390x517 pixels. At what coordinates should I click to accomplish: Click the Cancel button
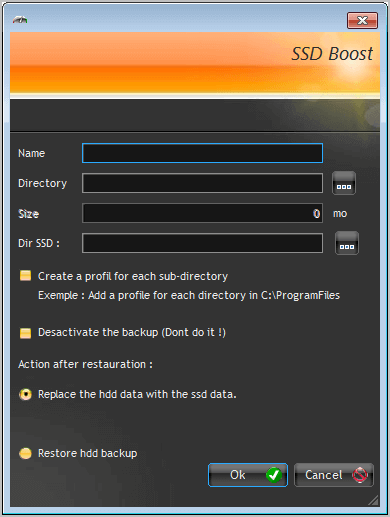click(334, 475)
